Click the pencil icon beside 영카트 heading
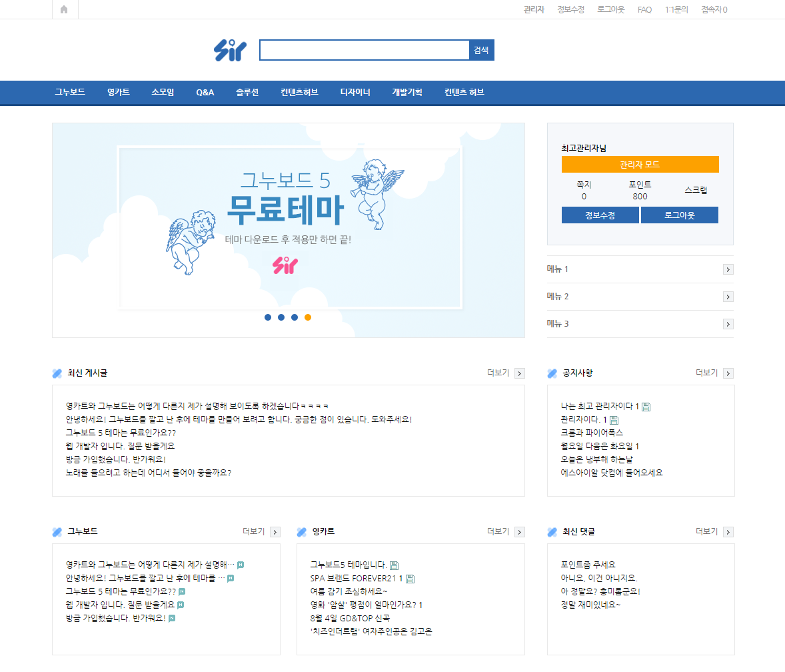The width and height of the screenshot is (785, 672). point(301,531)
